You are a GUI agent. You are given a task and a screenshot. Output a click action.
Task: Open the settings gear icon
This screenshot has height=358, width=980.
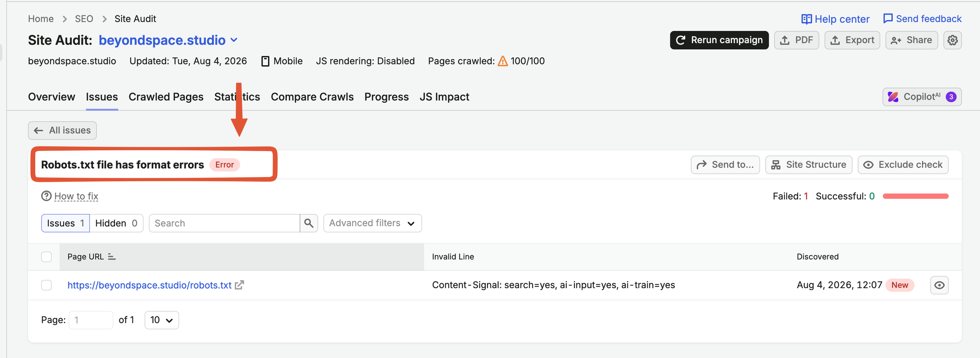click(952, 40)
